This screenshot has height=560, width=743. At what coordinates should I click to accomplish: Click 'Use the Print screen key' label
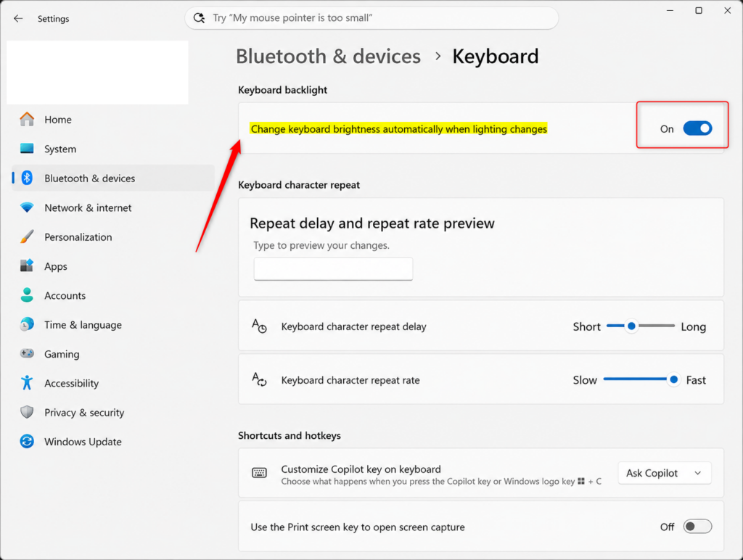[357, 527]
